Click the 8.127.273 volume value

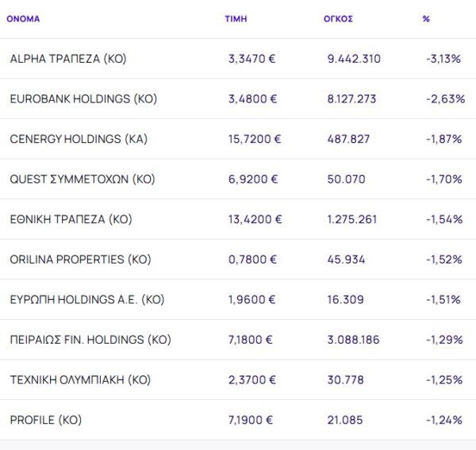[351, 99]
